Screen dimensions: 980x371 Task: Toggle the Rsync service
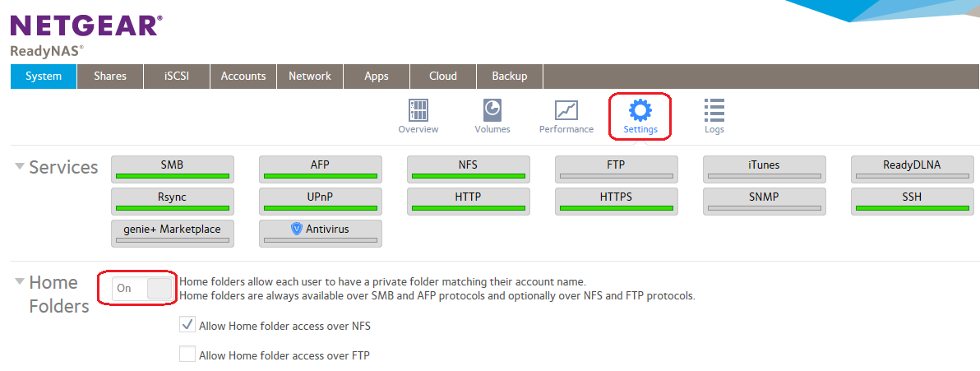[173, 201]
